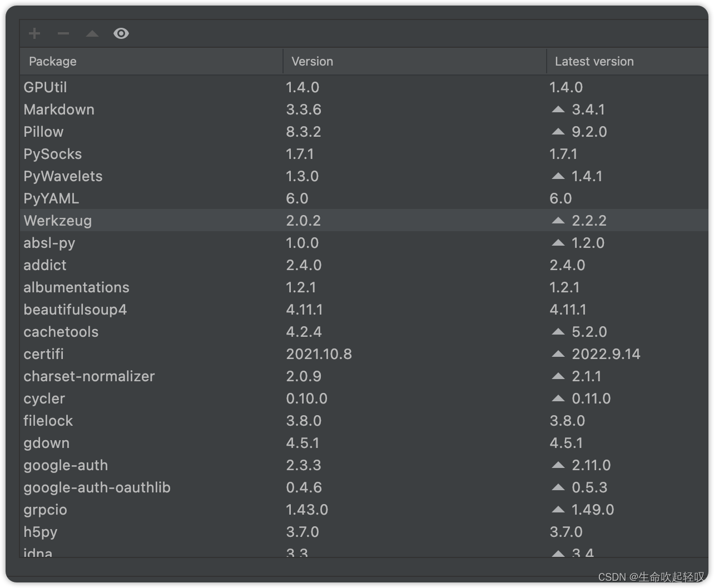This screenshot has height=588, width=714.
Task: Click the upgrade arrow next to google-auth-oauthlib 0.5.3
Action: tap(558, 487)
